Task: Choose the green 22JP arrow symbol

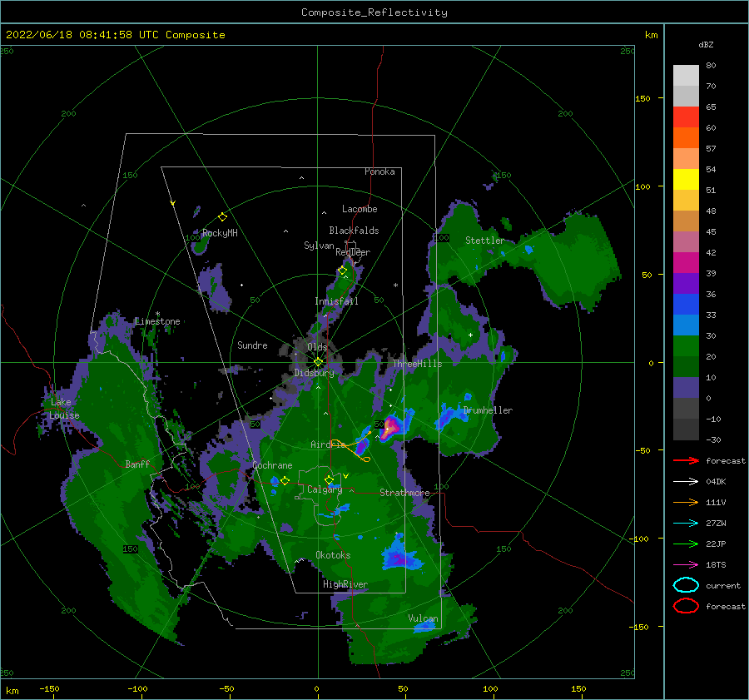Action: click(x=686, y=544)
